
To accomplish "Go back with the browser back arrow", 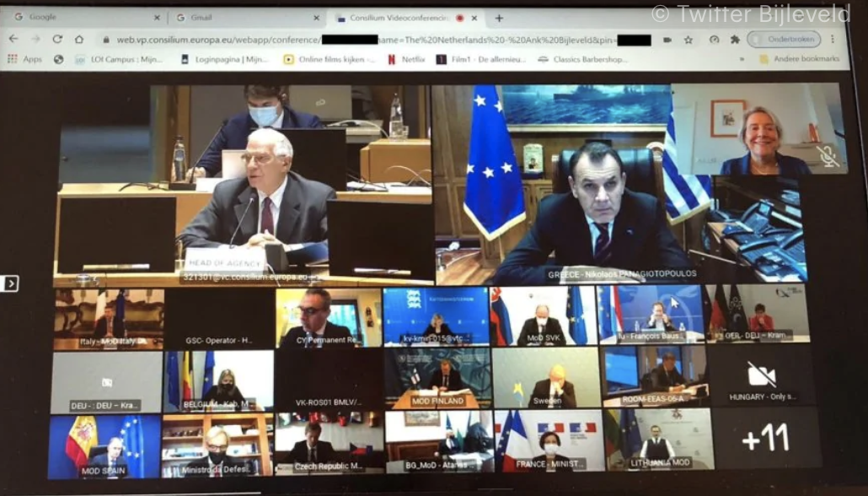I will [13, 40].
